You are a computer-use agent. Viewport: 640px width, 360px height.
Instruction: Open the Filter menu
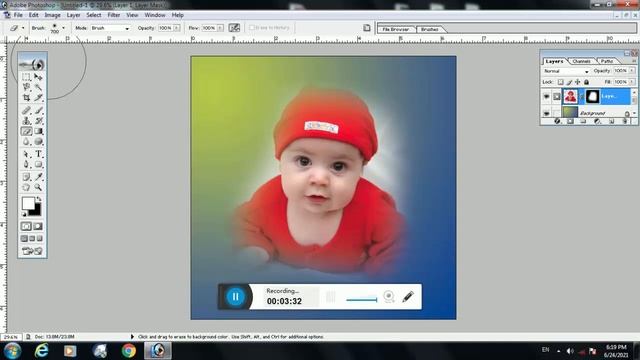113,15
